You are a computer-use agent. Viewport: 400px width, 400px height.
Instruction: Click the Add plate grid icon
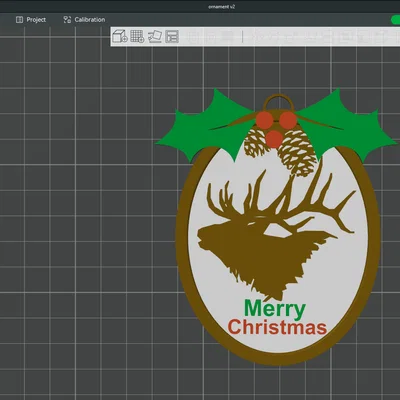tap(137, 36)
